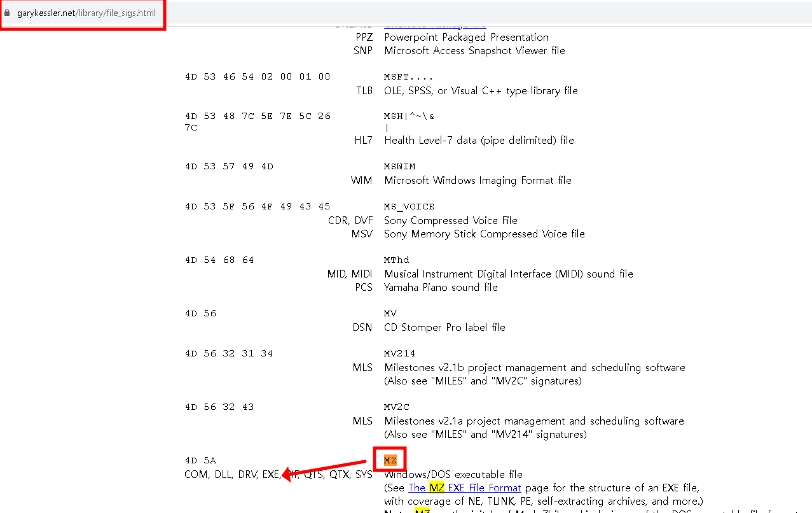Click "Sony Compressed Voice File" description
The height and width of the screenshot is (513, 812).
pyautogui.click(x=451, y=220)
